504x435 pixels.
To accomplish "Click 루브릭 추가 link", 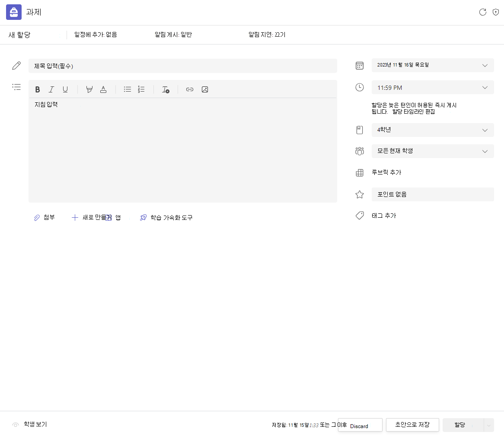I will pos(386,172).
